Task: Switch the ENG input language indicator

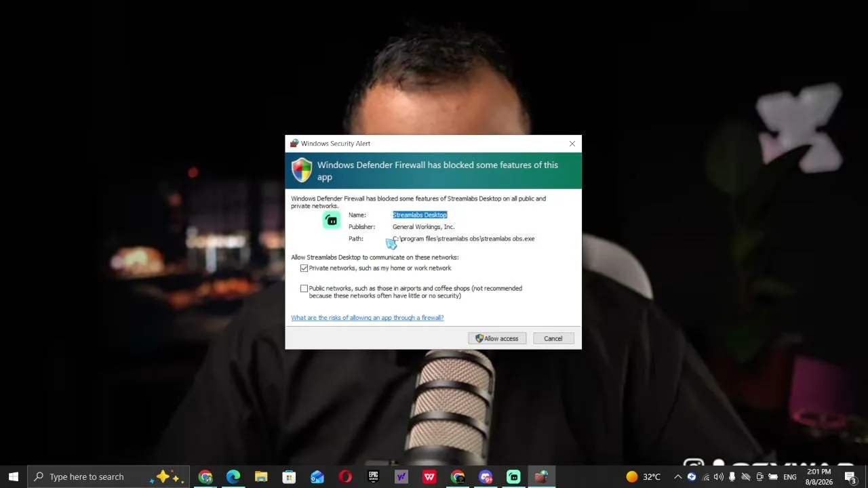Action: (x=790, y=476)
